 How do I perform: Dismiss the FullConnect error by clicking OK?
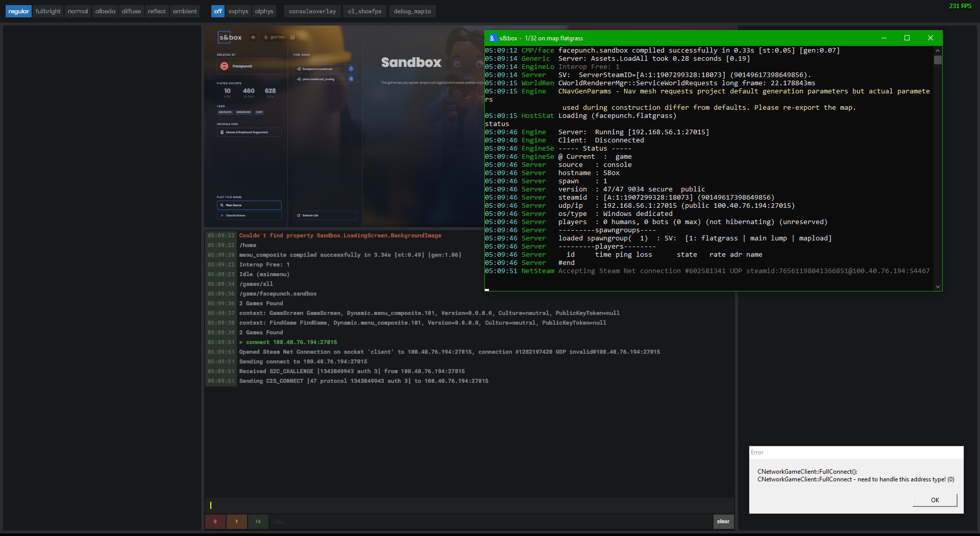[934, 500]
